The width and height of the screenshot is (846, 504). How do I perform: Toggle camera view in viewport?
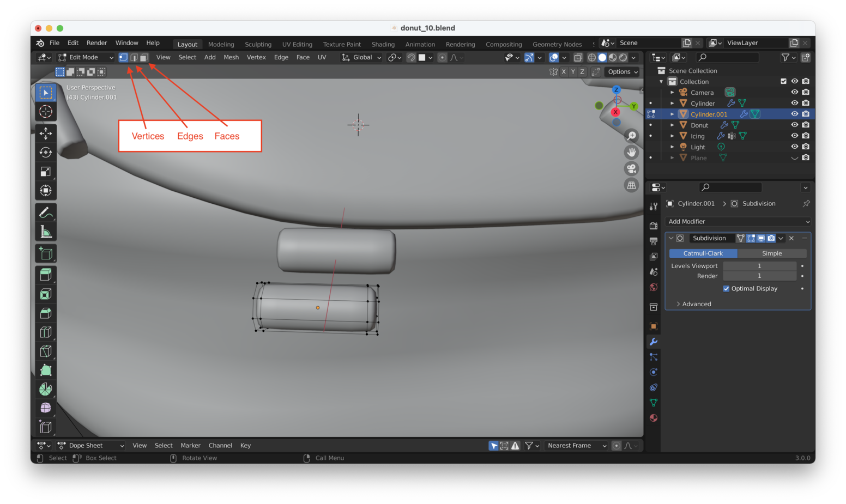pyautogui.click(x=631, y=169)
